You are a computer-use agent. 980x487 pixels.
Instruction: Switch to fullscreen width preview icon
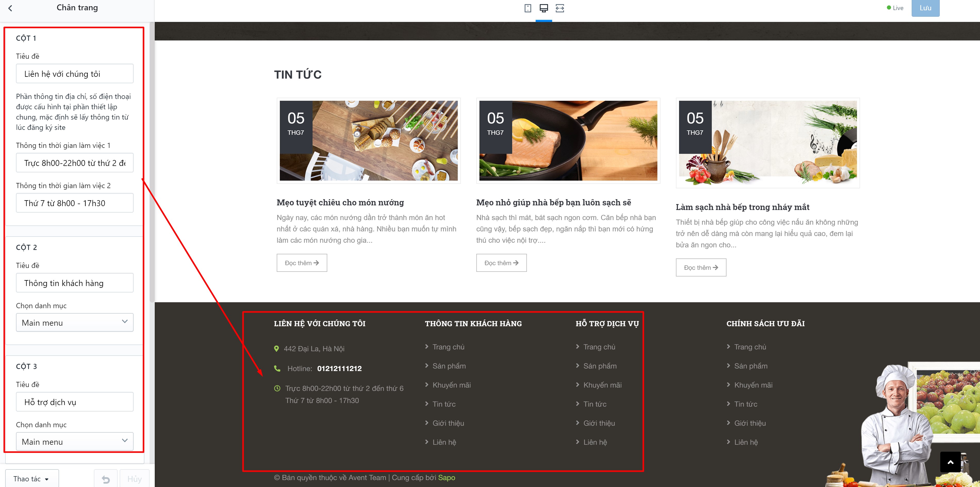[560, 8]
